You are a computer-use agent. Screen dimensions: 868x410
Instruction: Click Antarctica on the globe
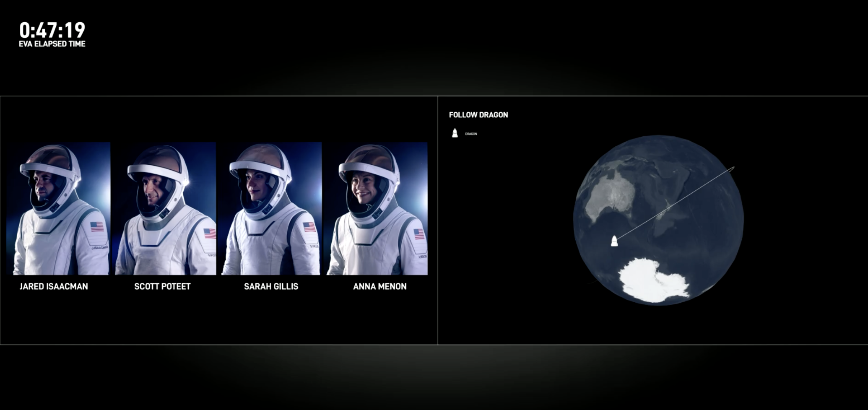pyautogui.click(x=654, y=280)
